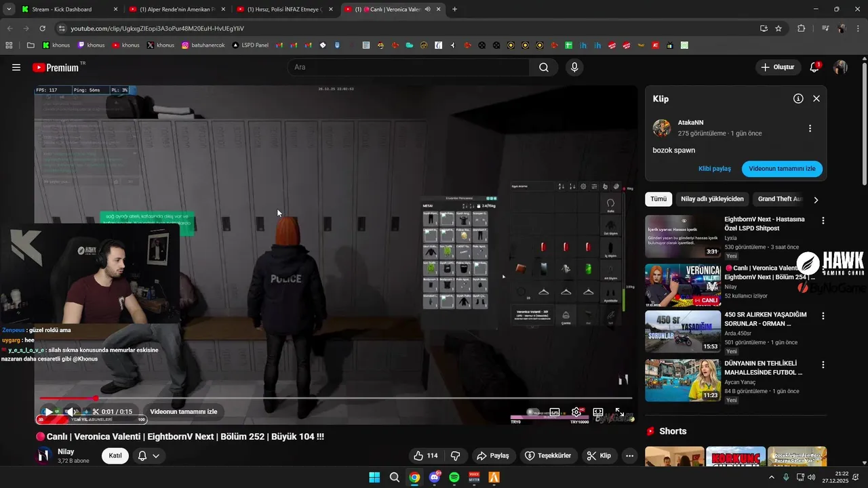Switch to the Alper Rende'nin Amerikan tab
The image size is (868, 488).
click(176, 9)
